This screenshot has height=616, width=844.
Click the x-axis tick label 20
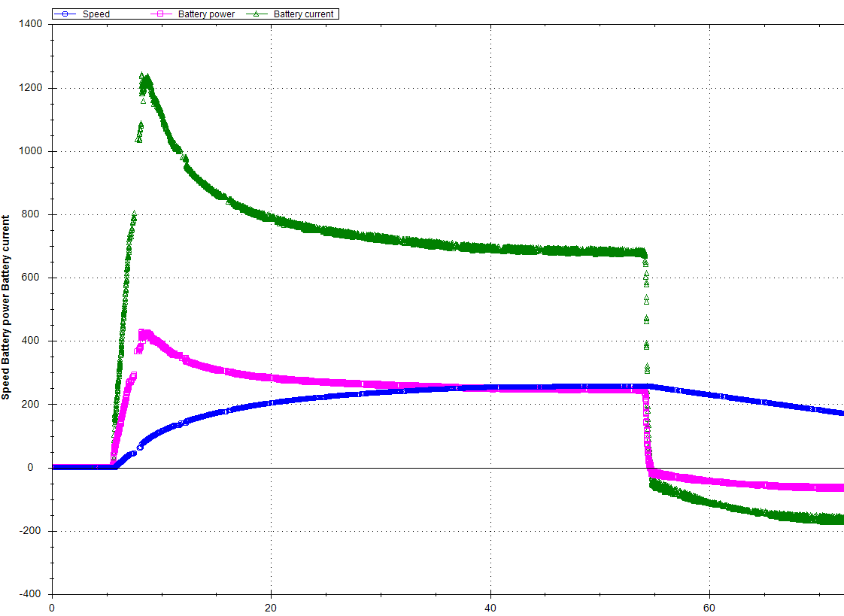(x=271, y=607)
